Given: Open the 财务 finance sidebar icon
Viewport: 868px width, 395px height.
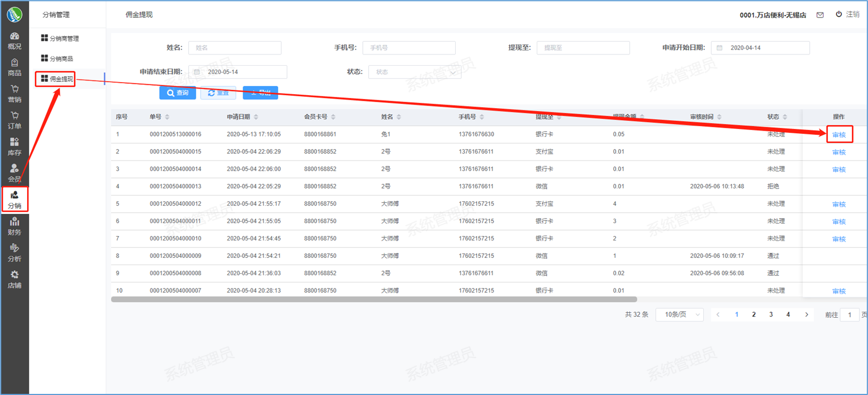Looking at the screenshot, I should click(x=14, y=226).
